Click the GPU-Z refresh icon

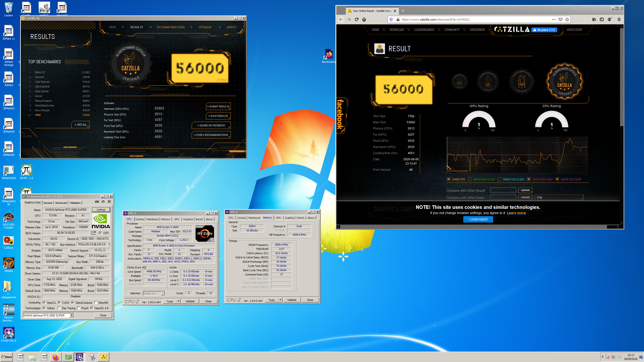pos(103,202)
